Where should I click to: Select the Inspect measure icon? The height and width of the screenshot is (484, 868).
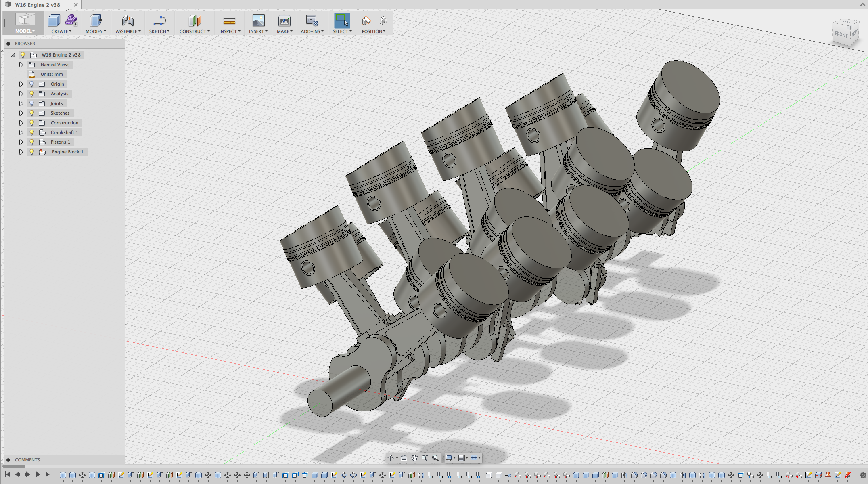pyautogui.click(x=229, y=21)
